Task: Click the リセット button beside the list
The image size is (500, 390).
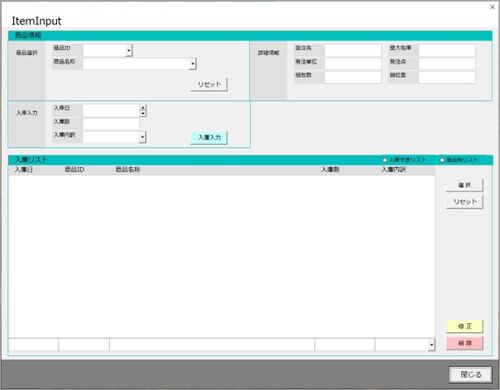Action: click(x=464, y=202)
